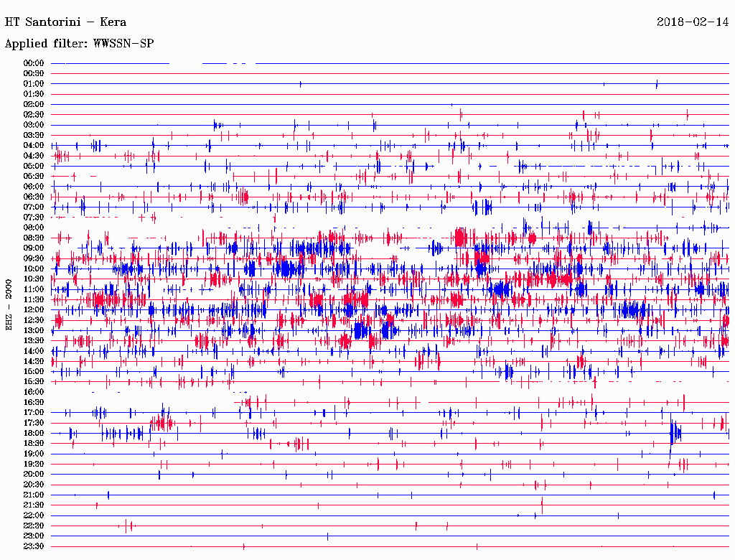
Task: Select the 05:00 time label
Action: click(34, 167)
